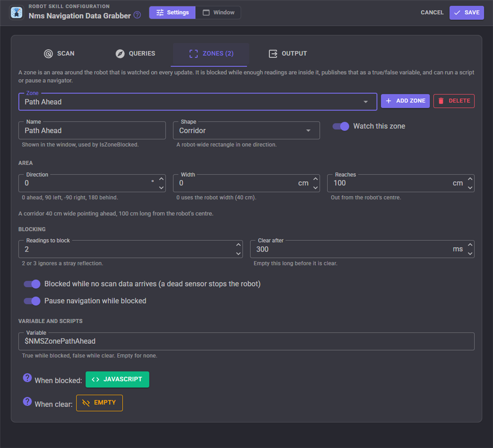Viewport: 493px width, 448px height.
Task: Switch to the Window view
Action: [x=219, y=13]
